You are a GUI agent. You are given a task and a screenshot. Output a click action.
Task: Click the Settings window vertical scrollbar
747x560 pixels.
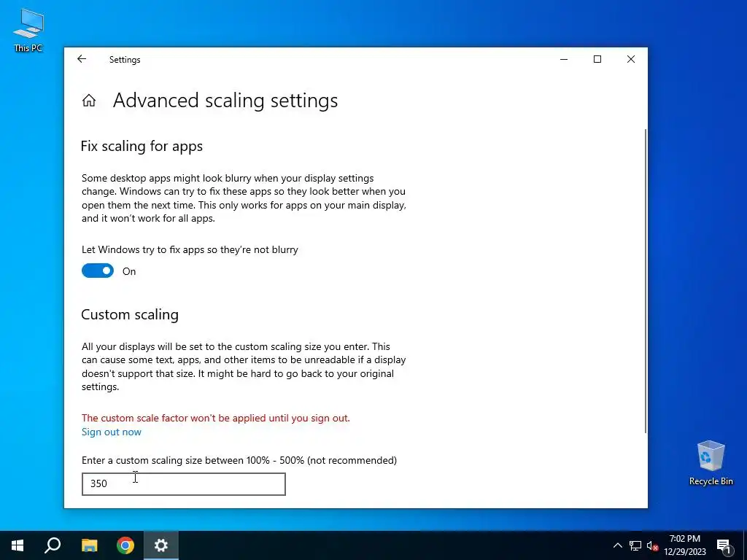point(645,281)
